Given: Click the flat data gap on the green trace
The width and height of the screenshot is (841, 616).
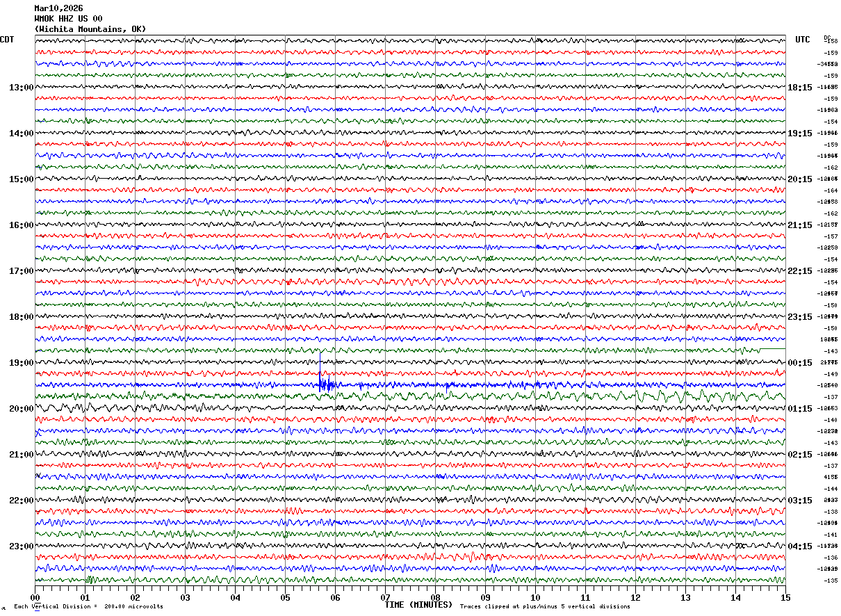Looking at the screenshot, I should coord(772,348).
